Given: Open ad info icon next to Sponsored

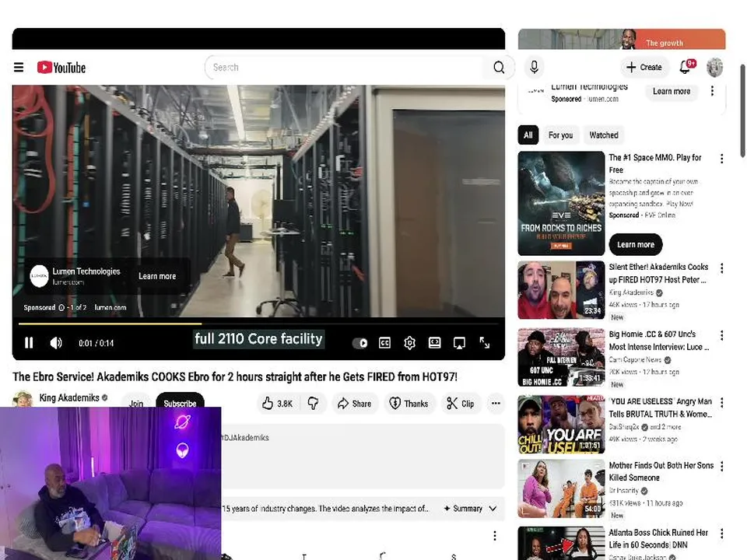Looking at the screenshot, I should (61, 308).
